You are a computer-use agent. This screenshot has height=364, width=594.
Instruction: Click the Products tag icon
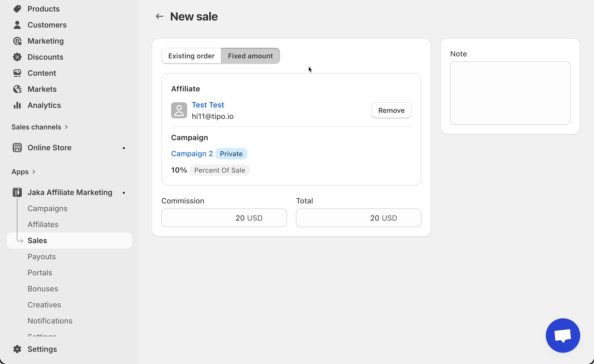tap(17, 9)
